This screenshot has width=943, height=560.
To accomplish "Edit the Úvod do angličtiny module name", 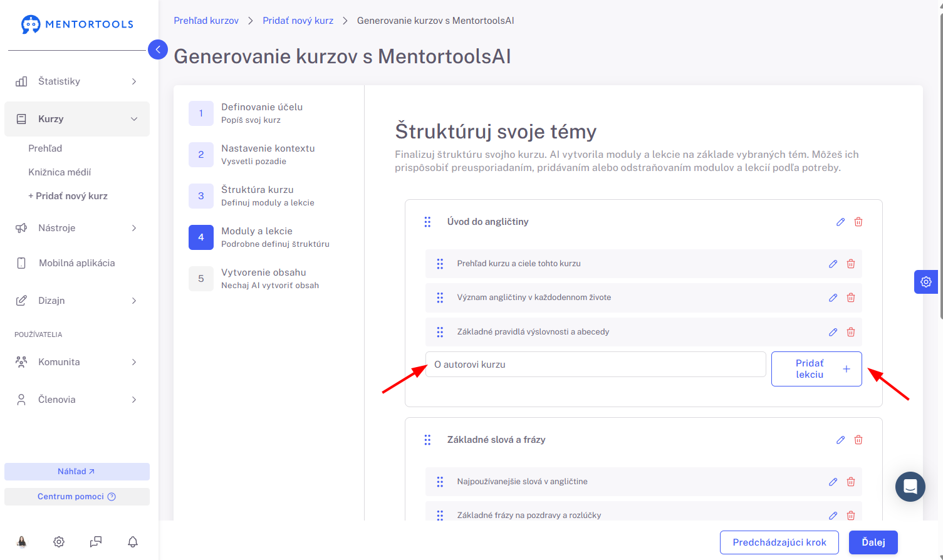I will [x=840, y=222].
